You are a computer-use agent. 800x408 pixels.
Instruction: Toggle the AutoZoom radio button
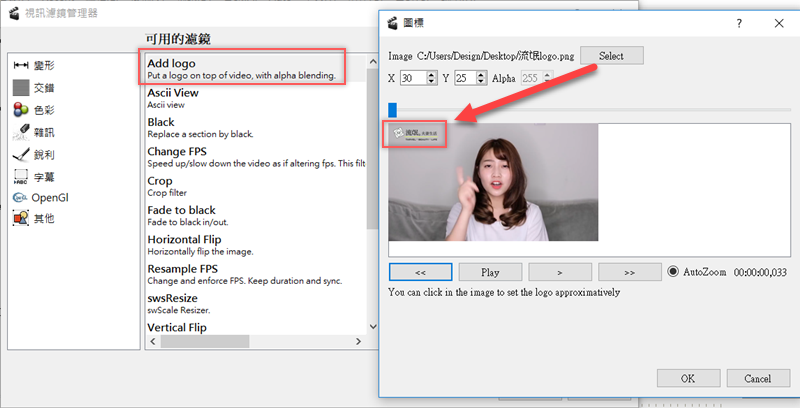(673, 272)
